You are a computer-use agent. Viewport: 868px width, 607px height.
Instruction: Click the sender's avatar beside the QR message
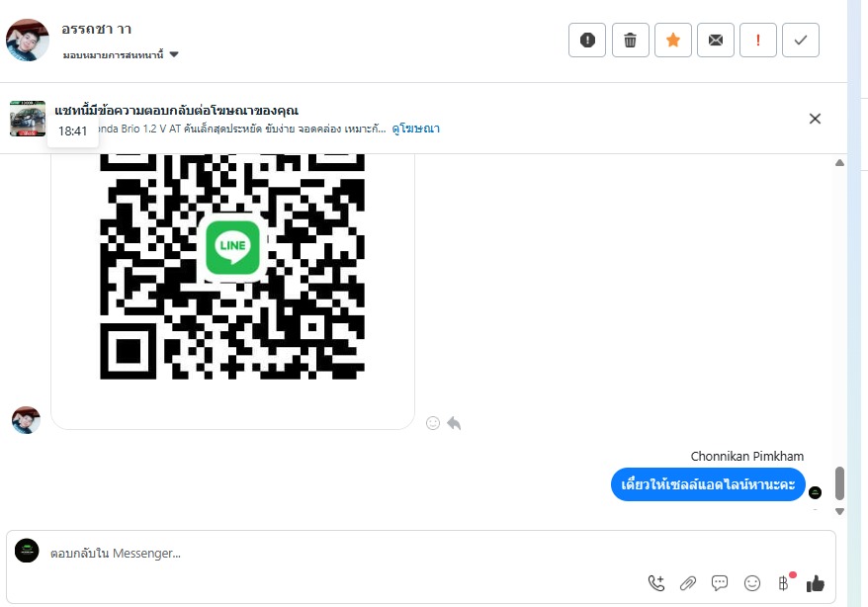point(26,420)
